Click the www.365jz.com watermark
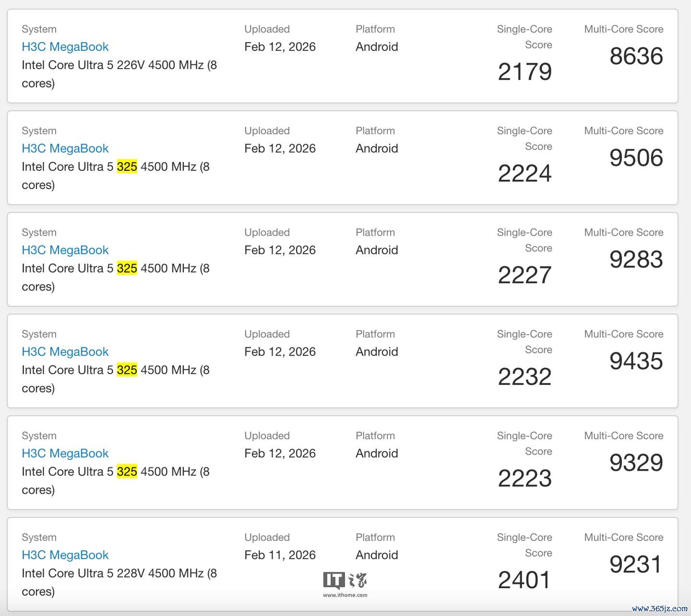The height and width of the screenshot is (616, 691). [660, 608]
